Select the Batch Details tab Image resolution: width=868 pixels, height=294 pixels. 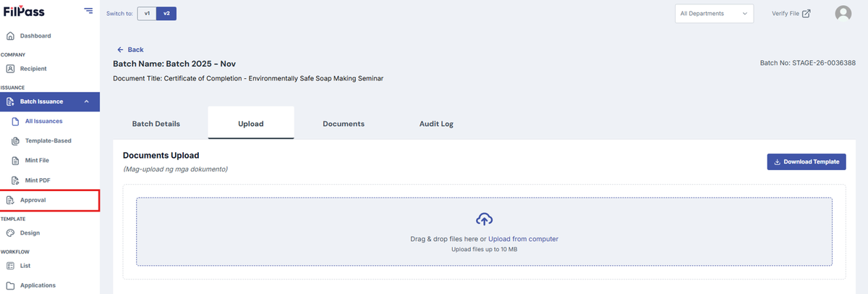click(156, 124)
